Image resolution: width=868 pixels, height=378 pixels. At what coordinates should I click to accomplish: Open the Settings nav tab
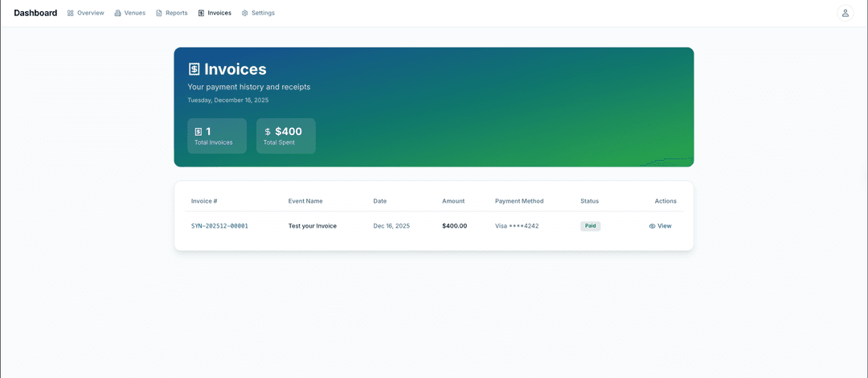pos(258,13)
